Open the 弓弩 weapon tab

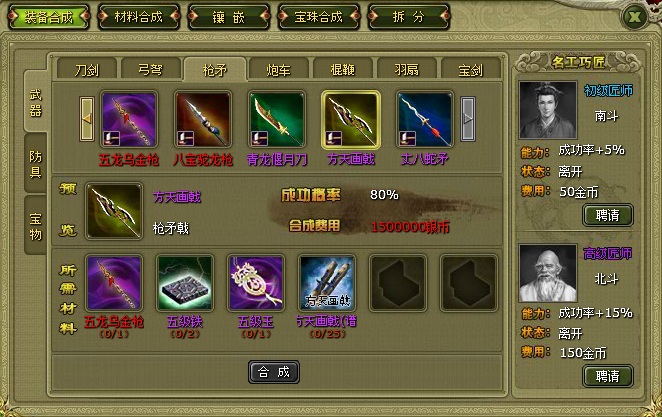pyautogui.click(x=151, y=69)
